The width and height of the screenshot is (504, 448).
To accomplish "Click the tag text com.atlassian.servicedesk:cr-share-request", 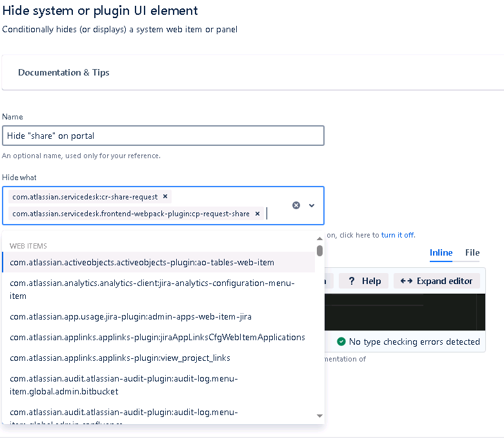I will pyautogui.click(x=85, y=197).
